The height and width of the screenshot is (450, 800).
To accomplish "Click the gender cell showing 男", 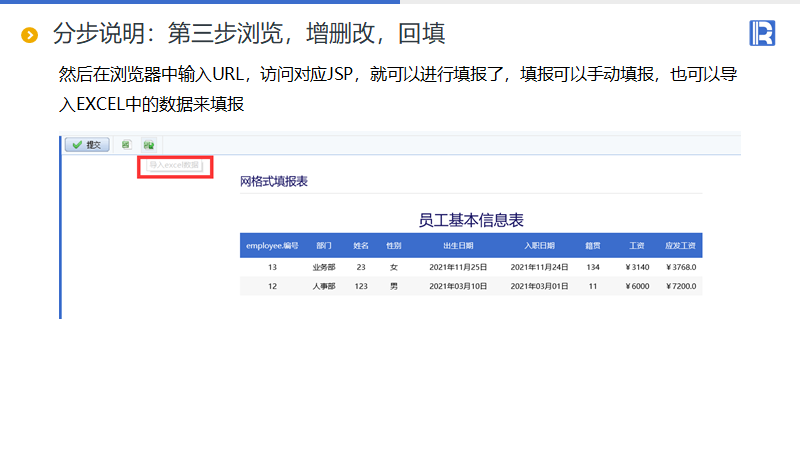I will 393,286.
